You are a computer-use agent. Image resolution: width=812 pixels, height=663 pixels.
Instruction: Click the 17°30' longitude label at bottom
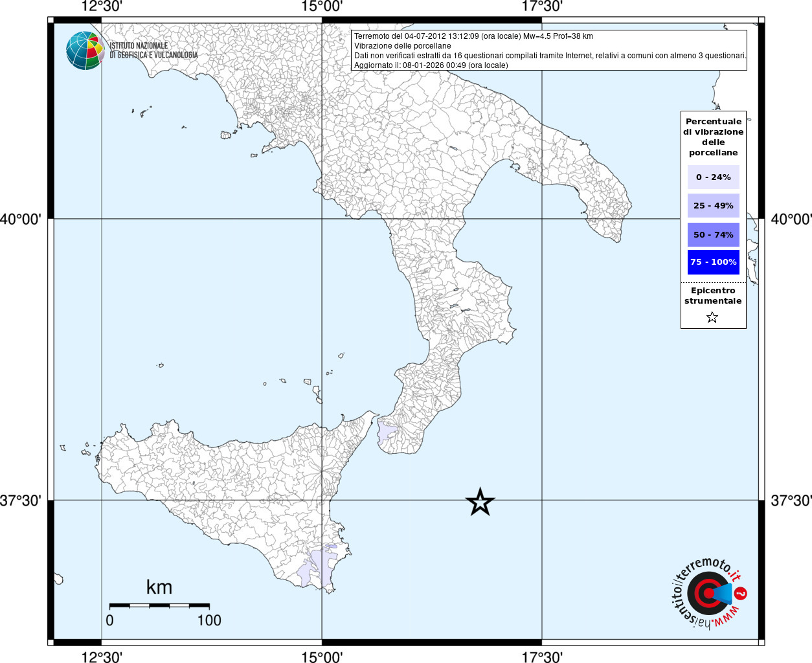pyautogui.click(x=542, y=657)
